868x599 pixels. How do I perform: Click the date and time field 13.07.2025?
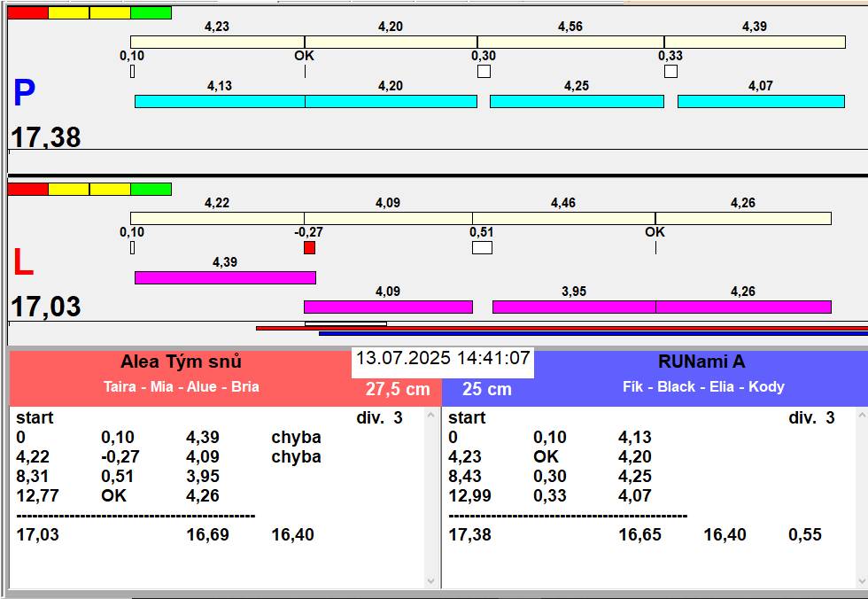pos(443,358)
